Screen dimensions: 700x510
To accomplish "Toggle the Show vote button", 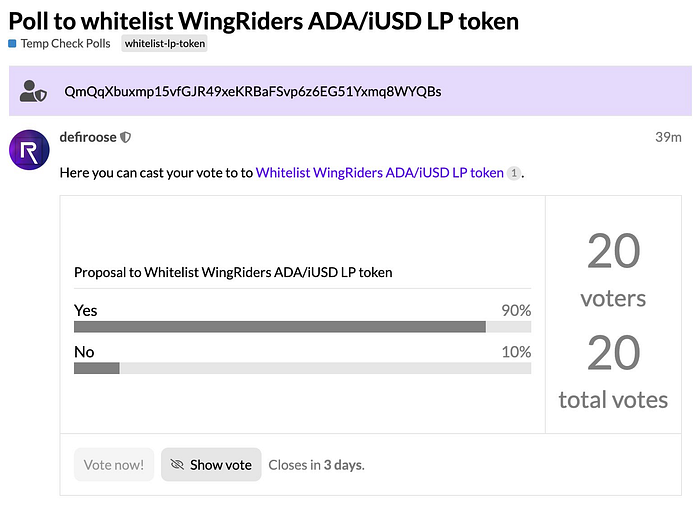I will [211, 464].
